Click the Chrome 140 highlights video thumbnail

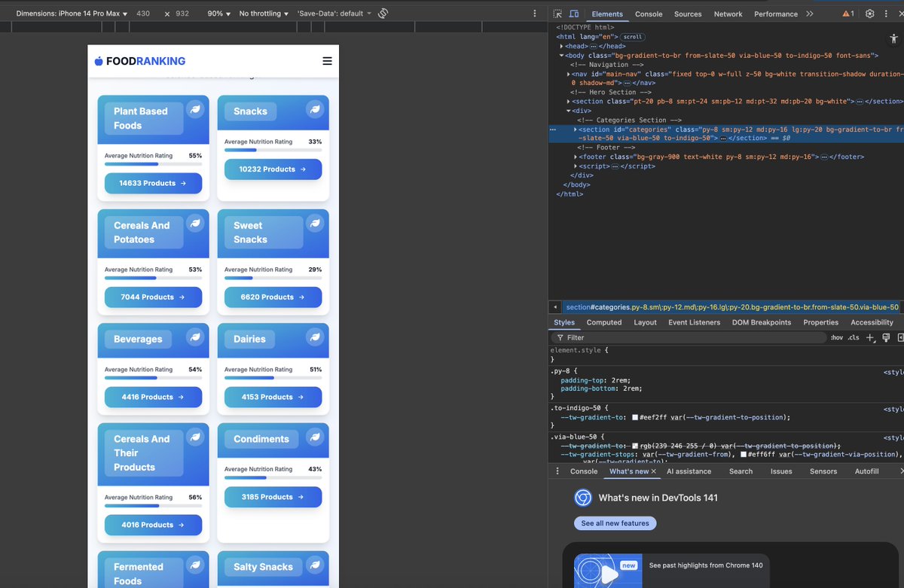pyautogui.click(x=608, y=571)
